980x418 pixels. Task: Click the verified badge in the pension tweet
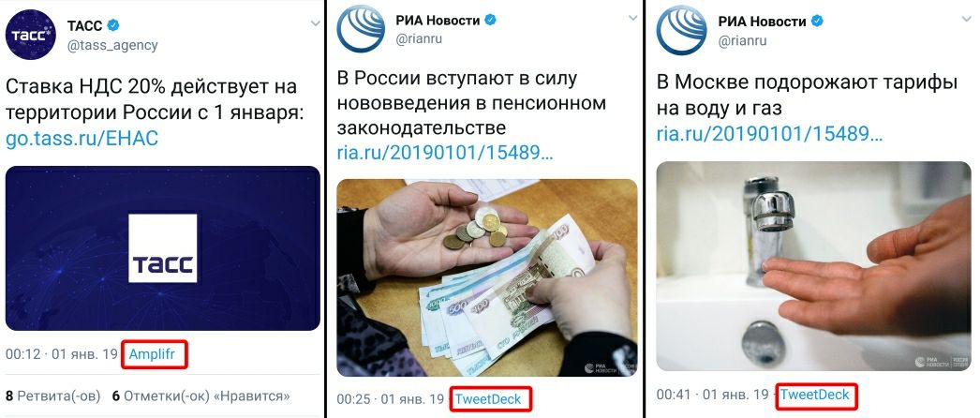click(491, 20)
